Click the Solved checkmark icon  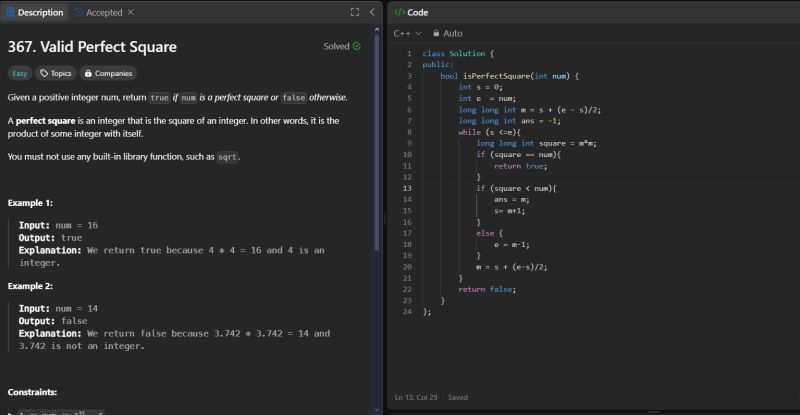click(357, 46)
